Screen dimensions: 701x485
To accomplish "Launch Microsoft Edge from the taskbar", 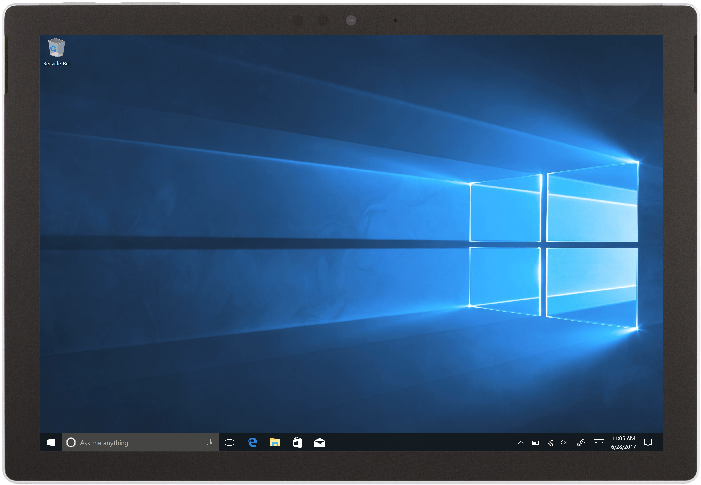I will click(253, 442).
